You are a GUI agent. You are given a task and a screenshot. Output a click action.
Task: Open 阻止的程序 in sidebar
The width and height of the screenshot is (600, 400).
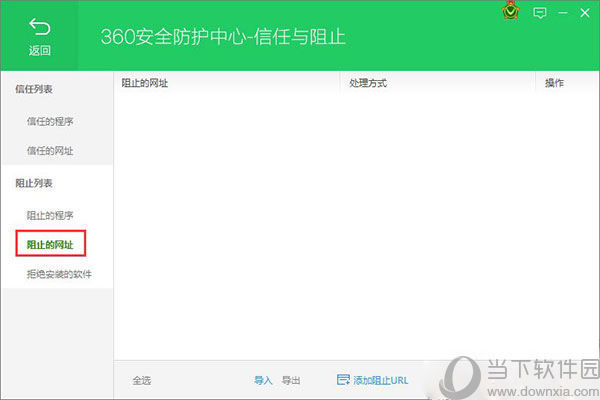coord(50,216)
